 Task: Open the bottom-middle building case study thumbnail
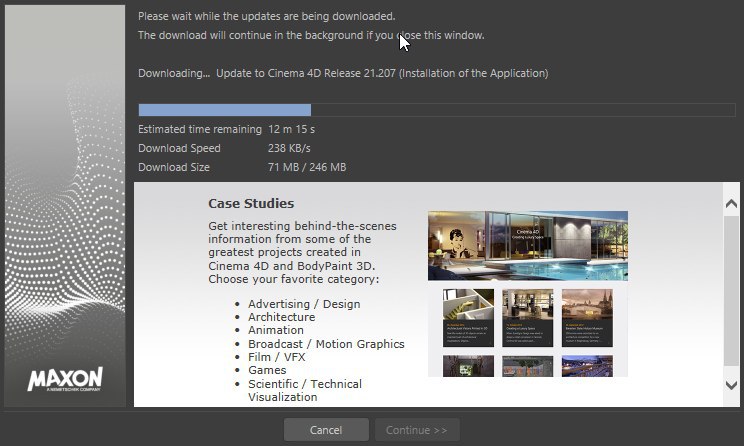[x=528, y=366]
